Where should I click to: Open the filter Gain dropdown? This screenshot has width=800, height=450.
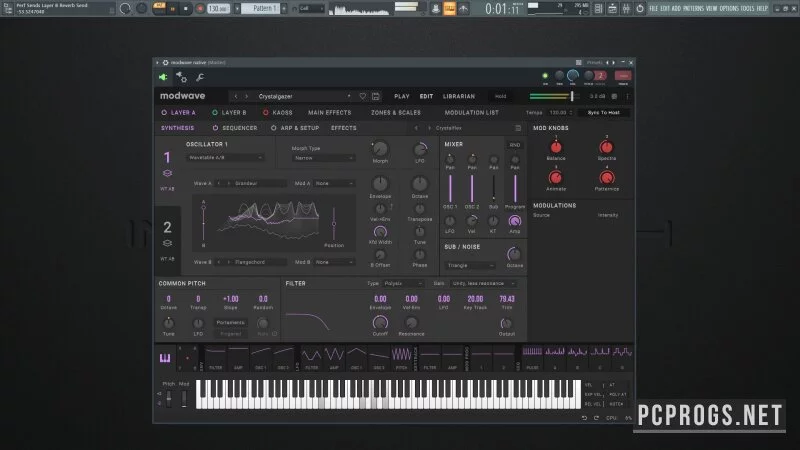[x=483, y=283]
